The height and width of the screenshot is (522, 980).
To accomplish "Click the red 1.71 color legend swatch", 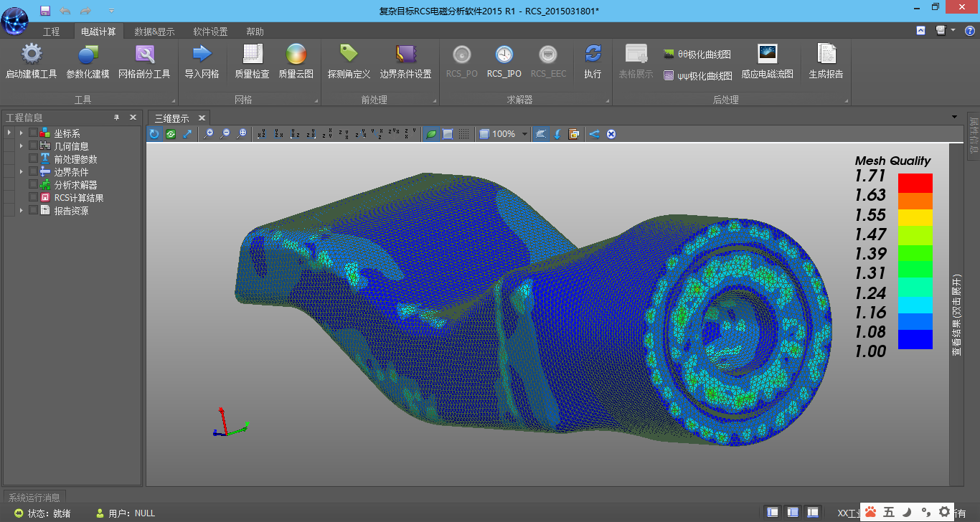I will click(915, 183).
